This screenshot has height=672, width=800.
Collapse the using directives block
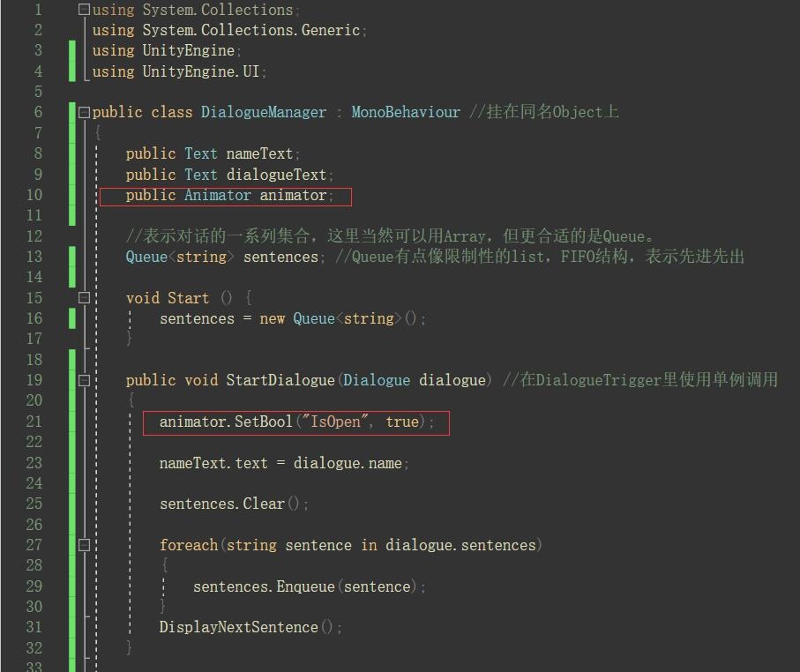pyautogui.click(x=84, y=10)
